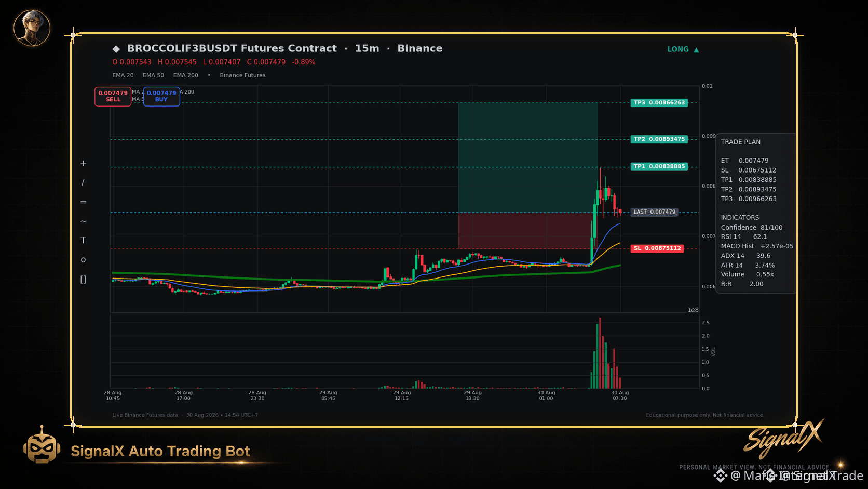Click the 15m timeframe label

click(x=367, y=48)
